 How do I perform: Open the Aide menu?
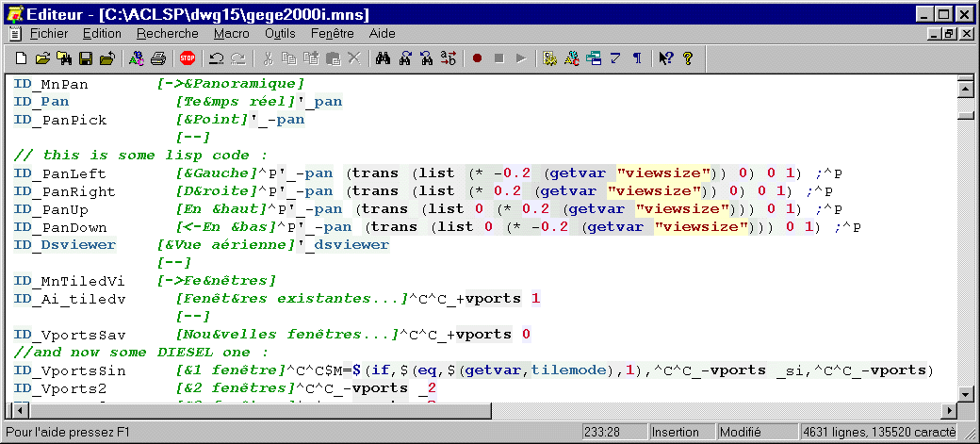382,34
